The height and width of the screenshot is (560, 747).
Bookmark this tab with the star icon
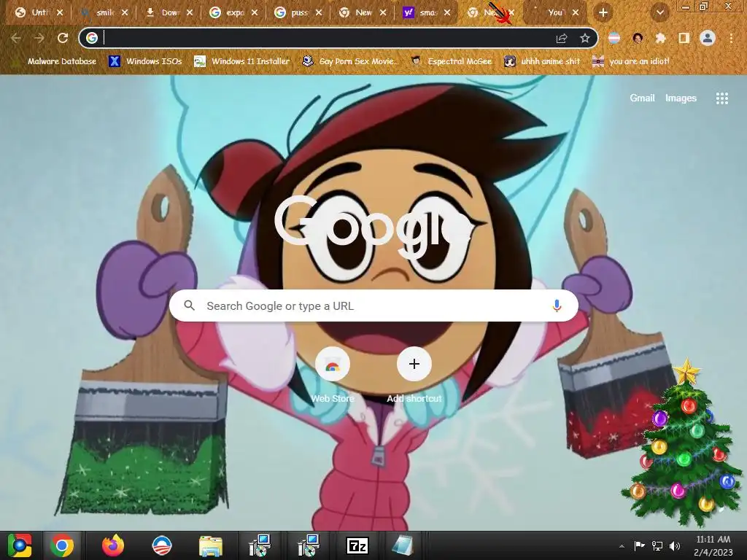tap(585, 38)
